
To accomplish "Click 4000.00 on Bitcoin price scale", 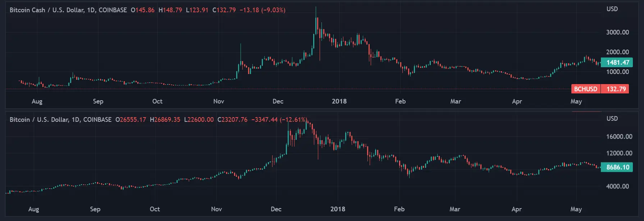I will pyautogui.click(x=617, y=187).
